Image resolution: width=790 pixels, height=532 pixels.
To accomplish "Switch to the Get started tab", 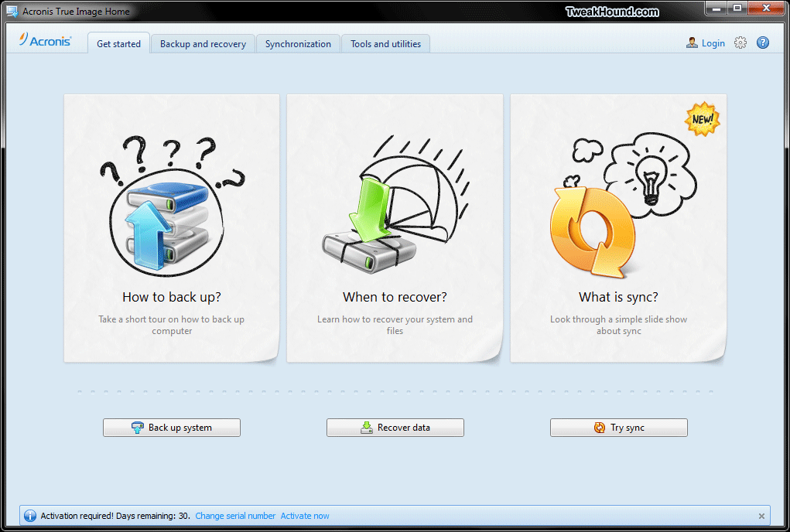I will pos(119,44).
